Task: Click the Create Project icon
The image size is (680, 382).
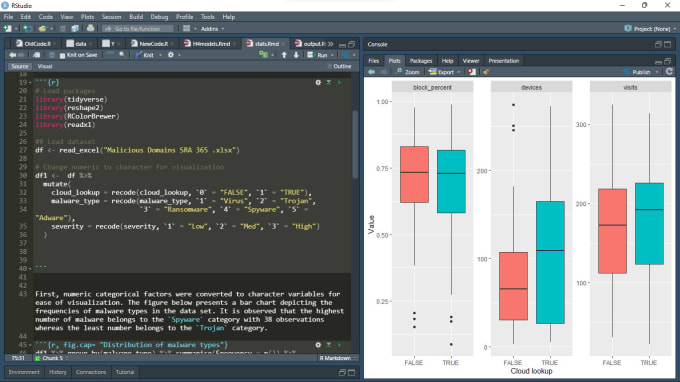Action: pos(27,29)
